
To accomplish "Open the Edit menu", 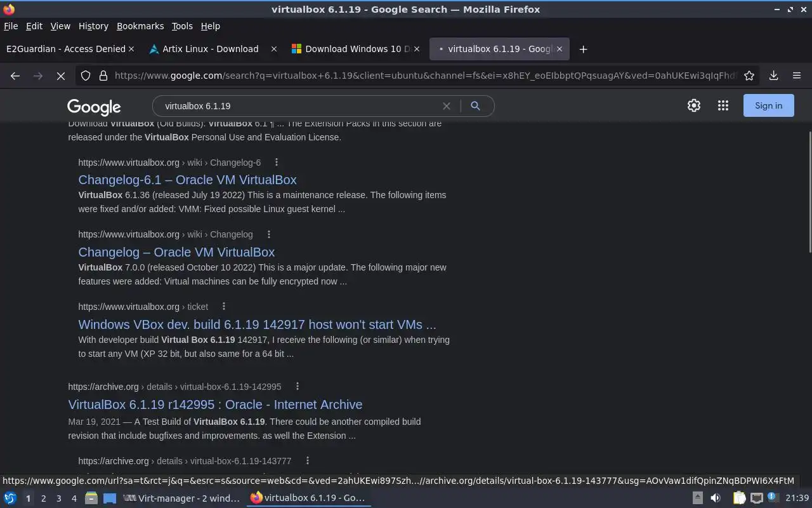I will point(34,26).
